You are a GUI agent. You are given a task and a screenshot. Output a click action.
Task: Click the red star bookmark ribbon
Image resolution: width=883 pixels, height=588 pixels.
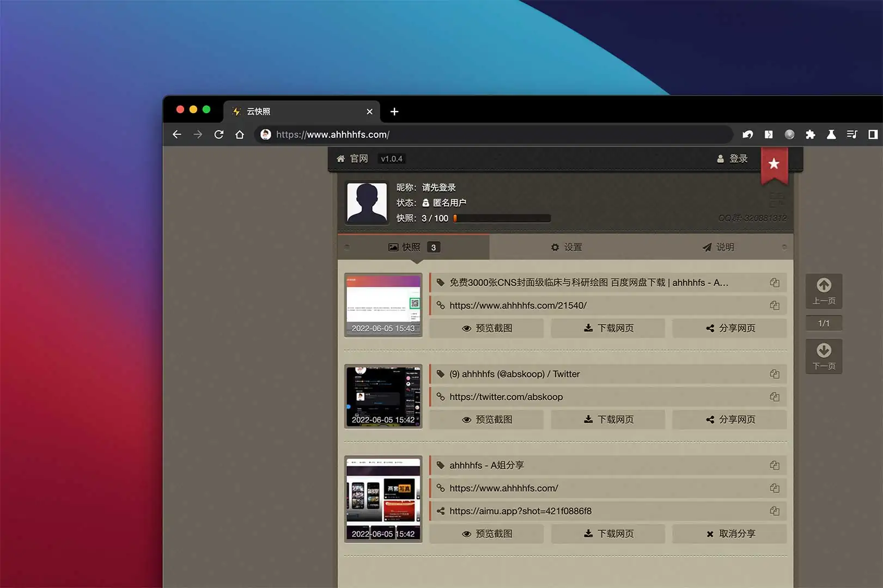pyautogui.click(x=774, y=164)
